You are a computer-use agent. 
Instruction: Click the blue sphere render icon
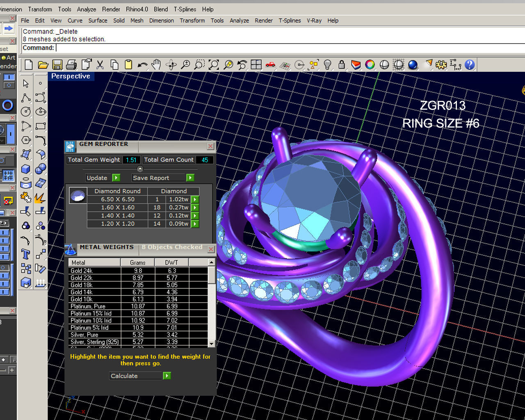click(413, 64)
